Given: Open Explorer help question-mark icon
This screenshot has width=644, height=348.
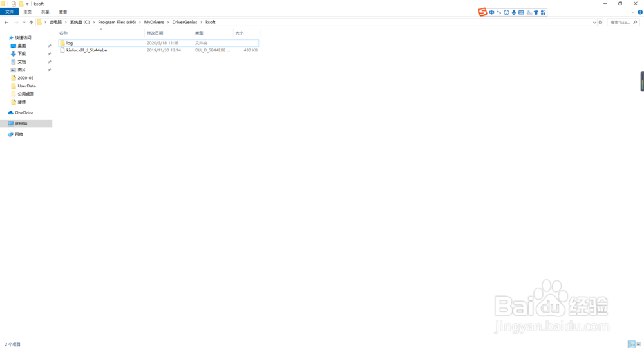Looking at the screenshot, I should pos(640,12).
